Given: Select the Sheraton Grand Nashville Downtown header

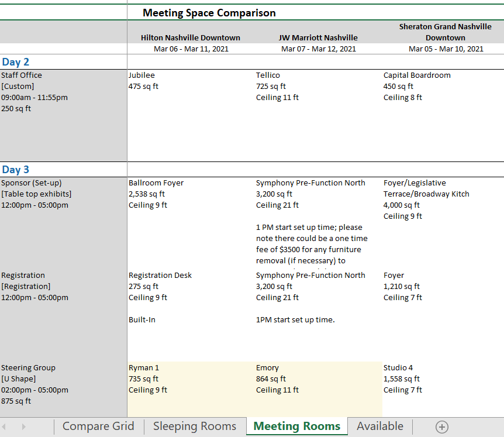Looking at the screenshot, I should point(446,31).
